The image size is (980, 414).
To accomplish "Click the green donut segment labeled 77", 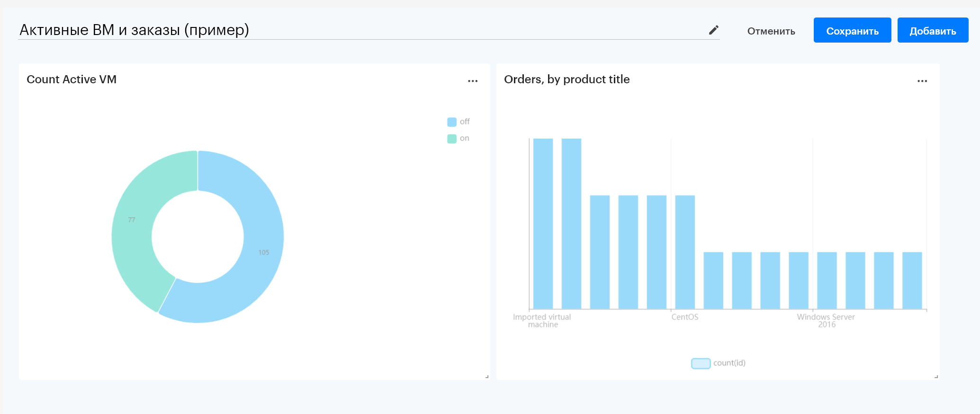I will pos(132,220).
